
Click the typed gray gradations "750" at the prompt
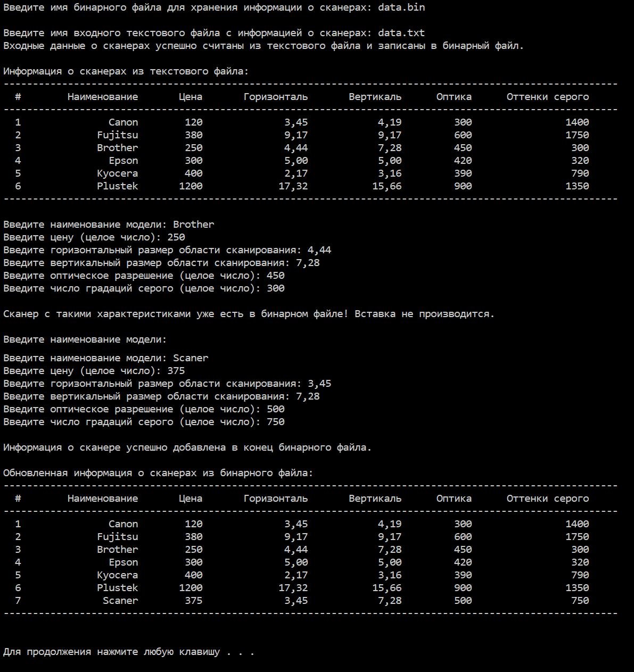click(x=276, y=422)
